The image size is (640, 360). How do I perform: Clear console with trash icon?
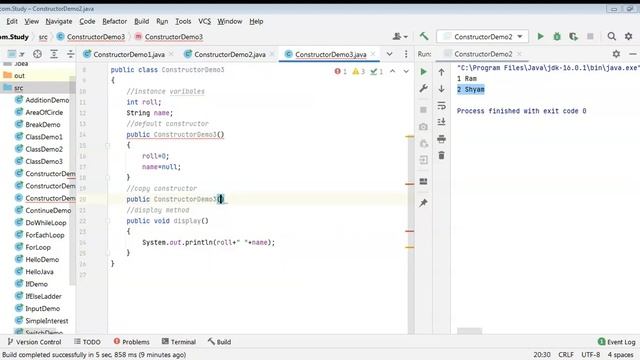tap(441, 156)
